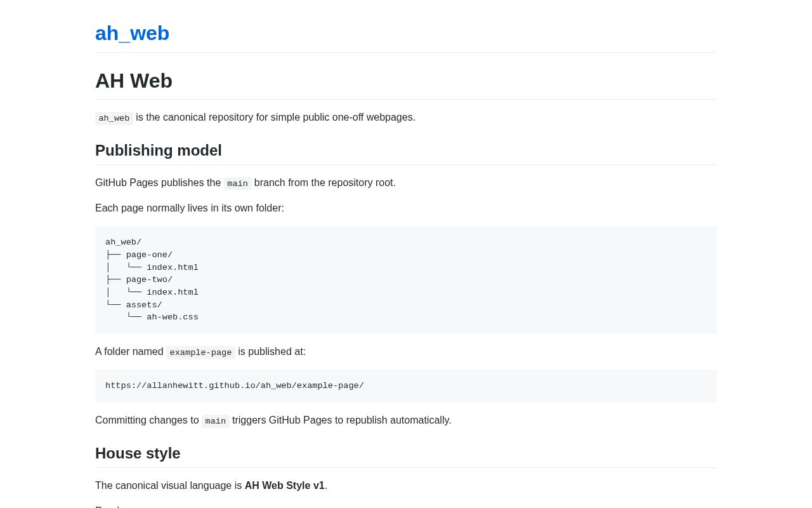812x508 pixels.
Task: Click the text "triggers GitHub Pages to republish automatically."
Action: (342, 420)
